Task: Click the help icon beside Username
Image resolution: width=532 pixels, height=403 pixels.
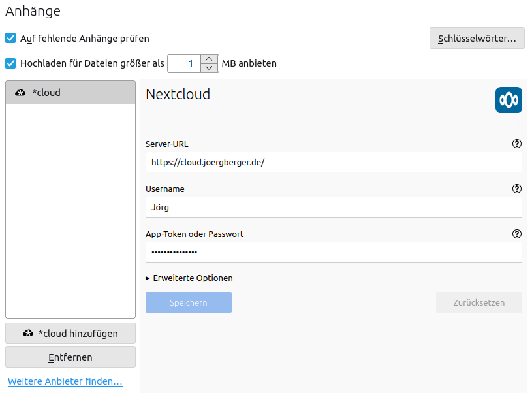Action: pos(517,189)
